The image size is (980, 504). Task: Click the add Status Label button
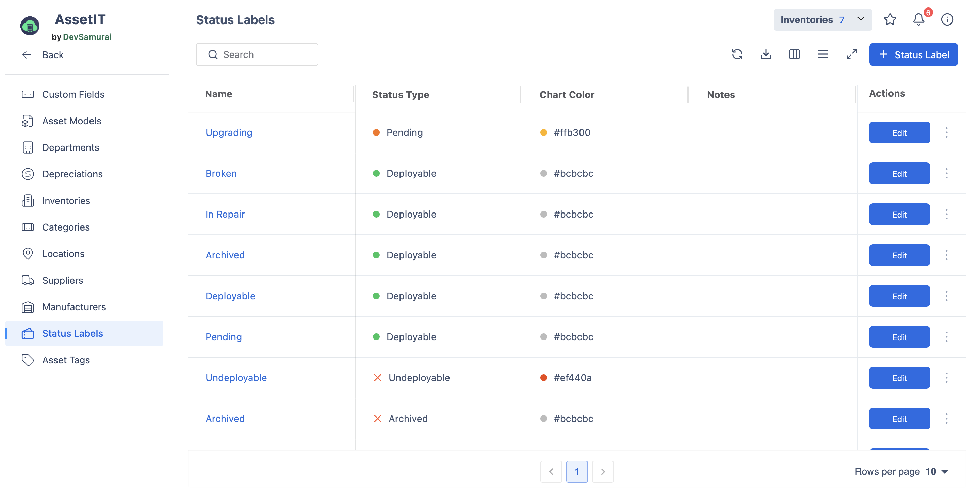point(913,54)
